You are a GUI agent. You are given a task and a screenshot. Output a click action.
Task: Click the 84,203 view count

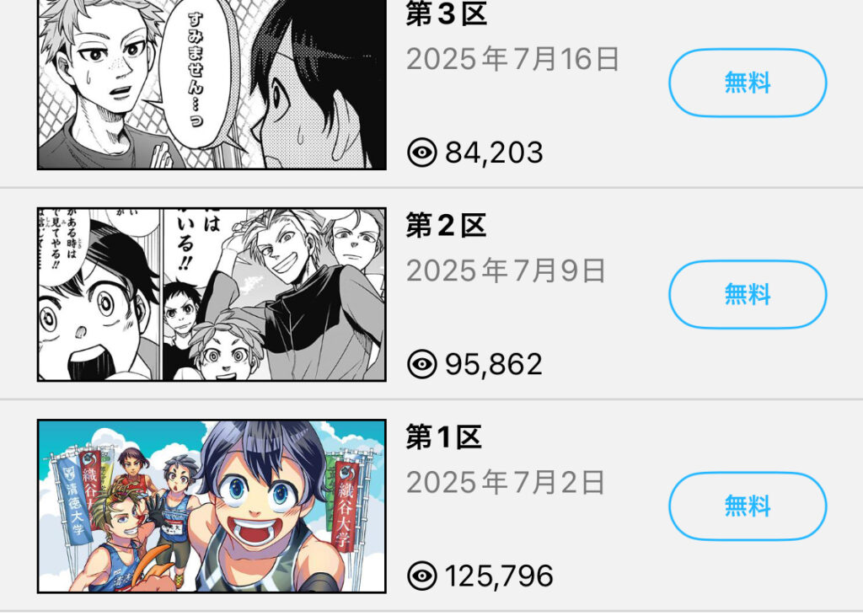click(x=494, y=153)
